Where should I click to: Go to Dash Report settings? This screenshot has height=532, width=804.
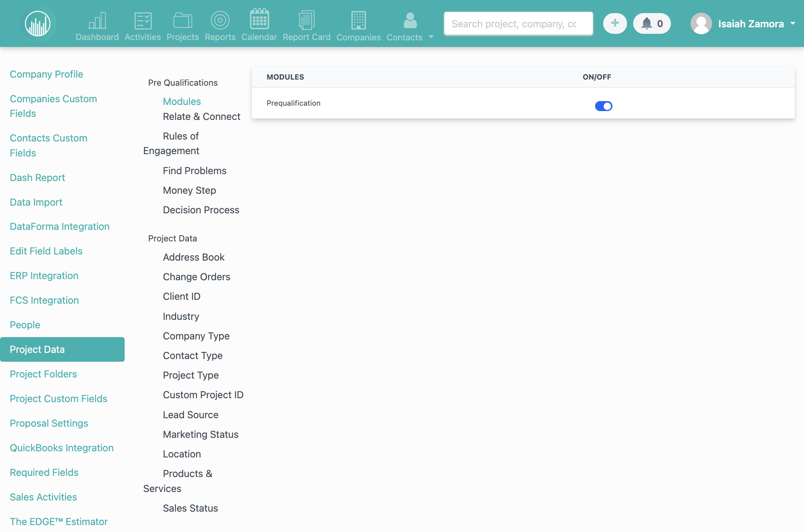pyautogui.click(x=37, y=178)
